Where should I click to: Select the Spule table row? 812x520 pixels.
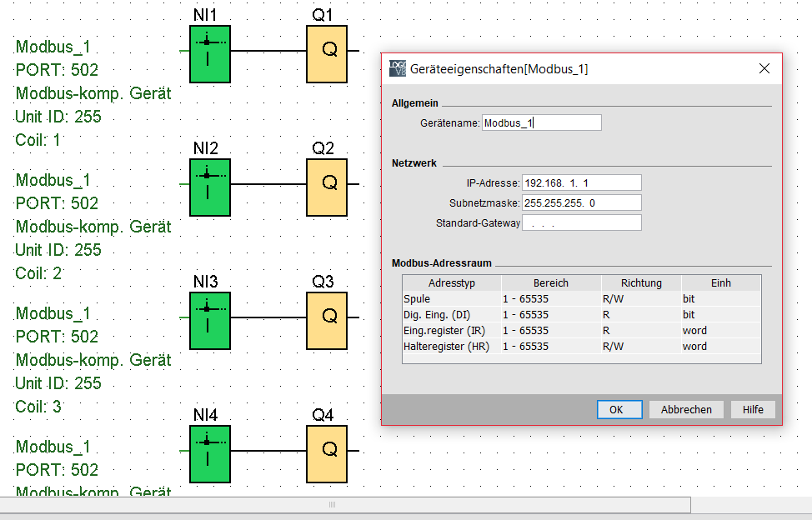582,298
